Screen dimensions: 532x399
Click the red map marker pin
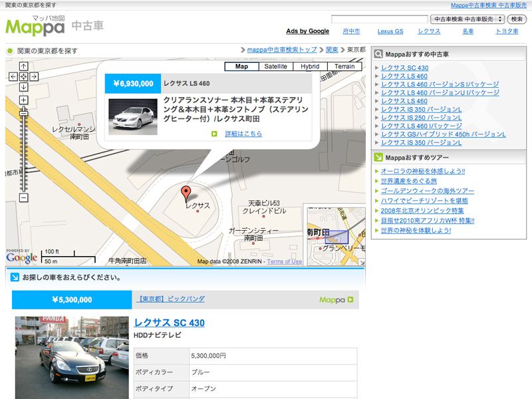pos(187,194)
